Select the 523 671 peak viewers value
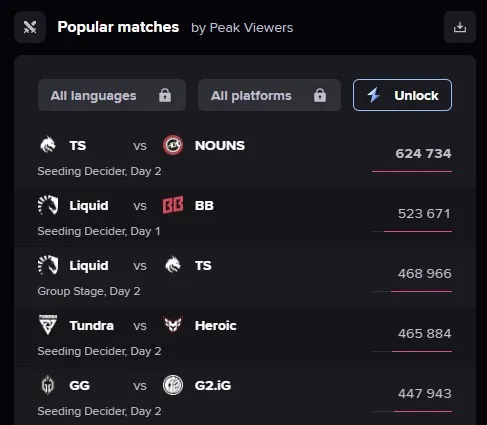This screenshot has height=425, width=487. click(x=424, y=214)
